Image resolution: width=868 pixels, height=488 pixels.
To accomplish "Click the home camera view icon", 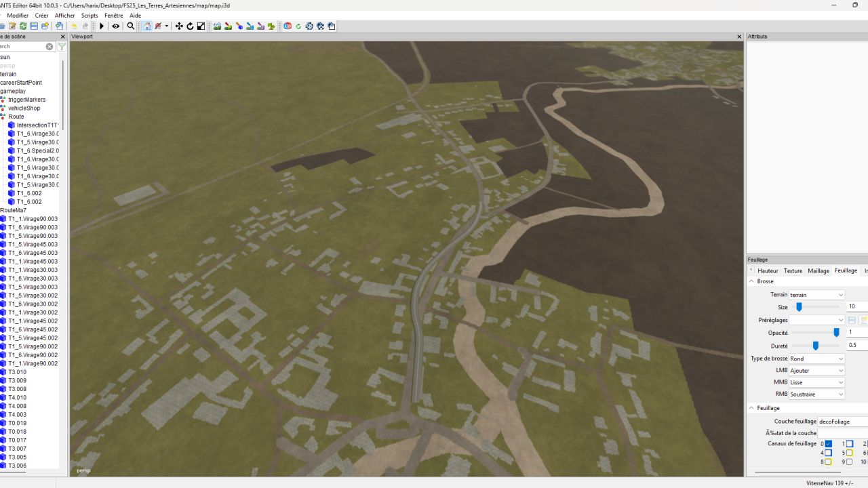I will (147, 26).
